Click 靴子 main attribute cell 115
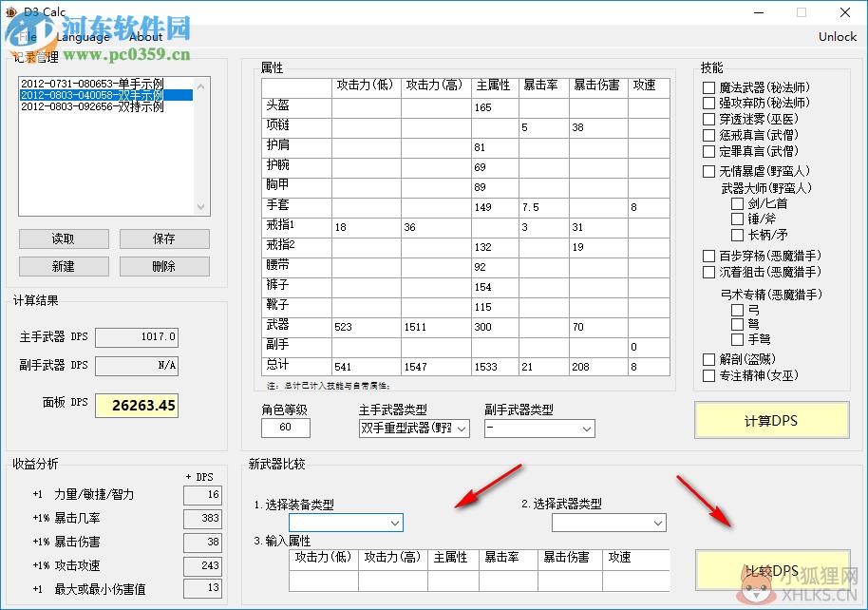The image size is (868, 610). [495, 307]
